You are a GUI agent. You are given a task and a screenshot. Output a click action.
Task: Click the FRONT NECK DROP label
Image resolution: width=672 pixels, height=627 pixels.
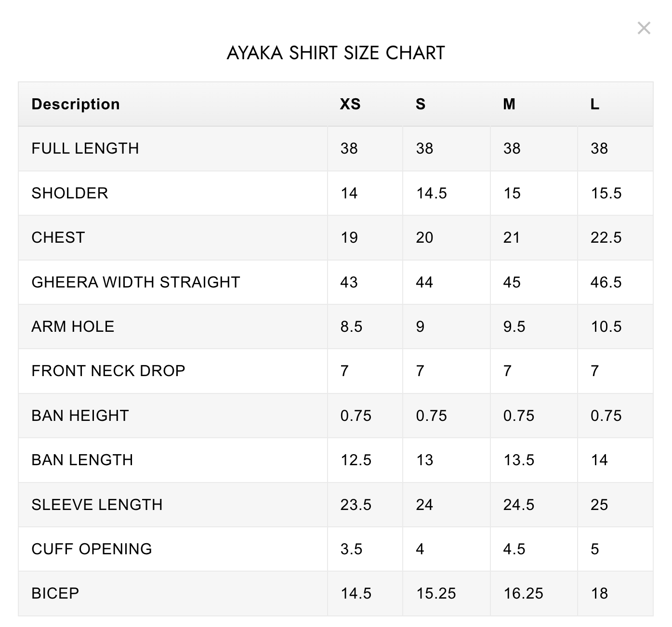[108, 371]
